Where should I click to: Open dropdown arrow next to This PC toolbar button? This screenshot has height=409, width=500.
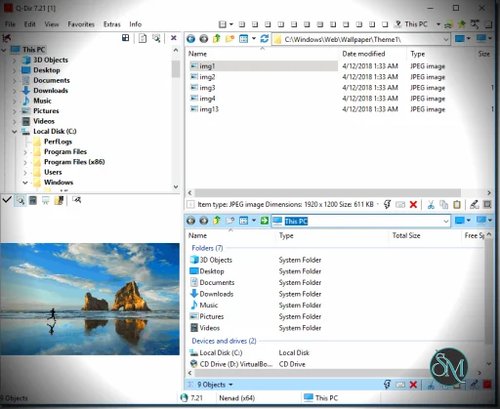coord(438,24)
